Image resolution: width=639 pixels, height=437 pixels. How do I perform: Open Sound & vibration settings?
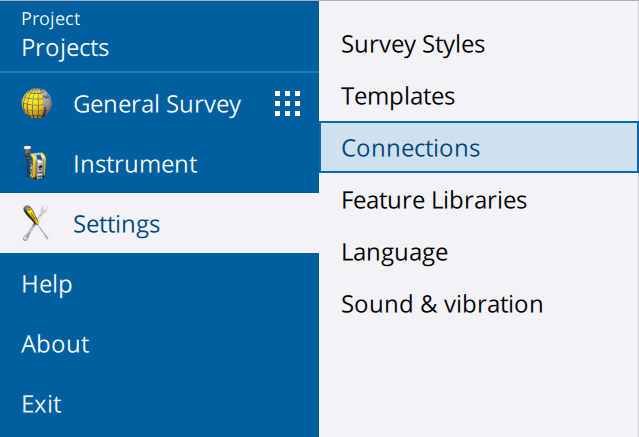pyautogui.click(x=442, y=304)
